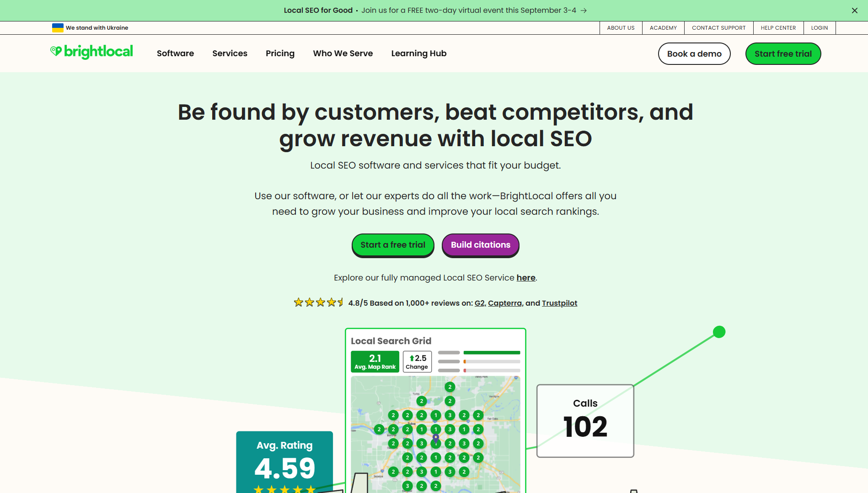Go to Pricing page
Image resolution: width=868 pixels, height=493 pixels.
click(280, 53)
